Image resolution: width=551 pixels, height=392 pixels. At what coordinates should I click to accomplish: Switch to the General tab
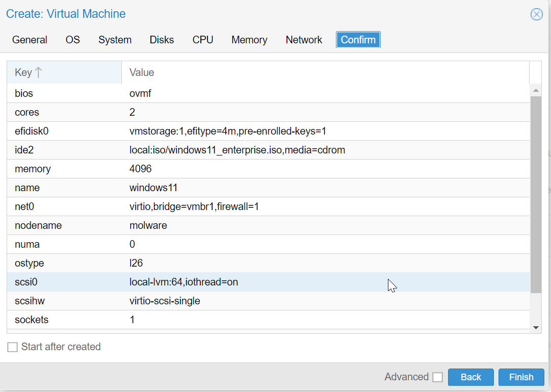(30, 40)
